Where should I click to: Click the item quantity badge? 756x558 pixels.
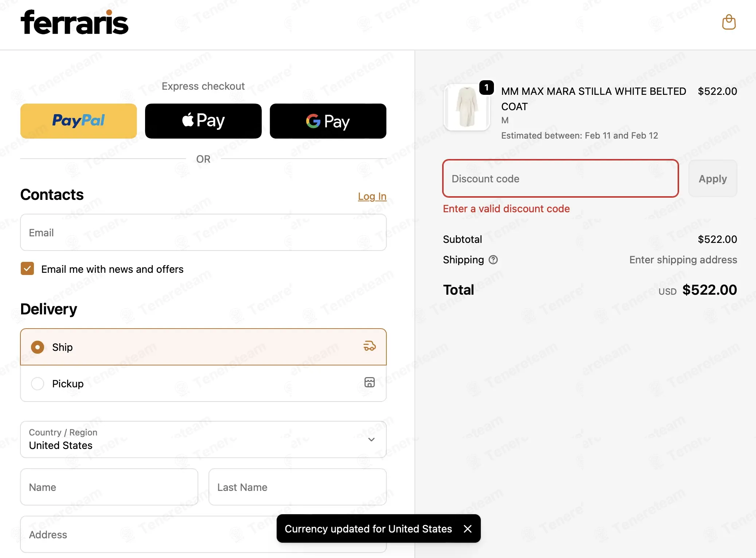(486, 88)
